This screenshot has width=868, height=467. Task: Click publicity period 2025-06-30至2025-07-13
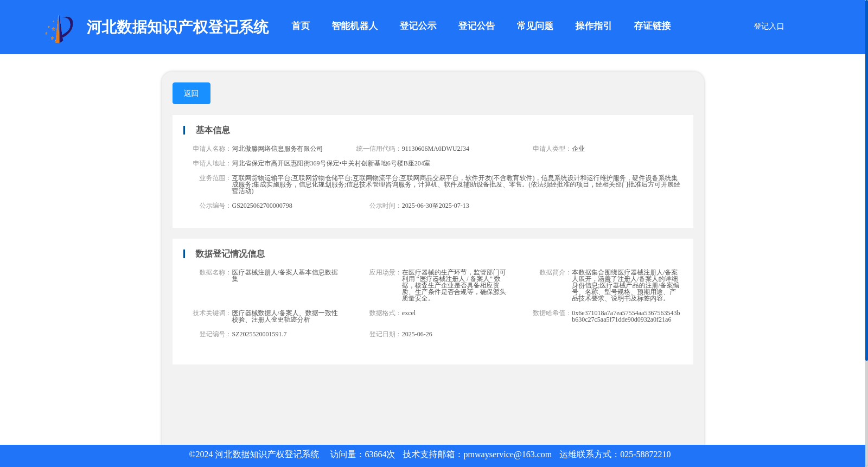[x=436, y=206]
